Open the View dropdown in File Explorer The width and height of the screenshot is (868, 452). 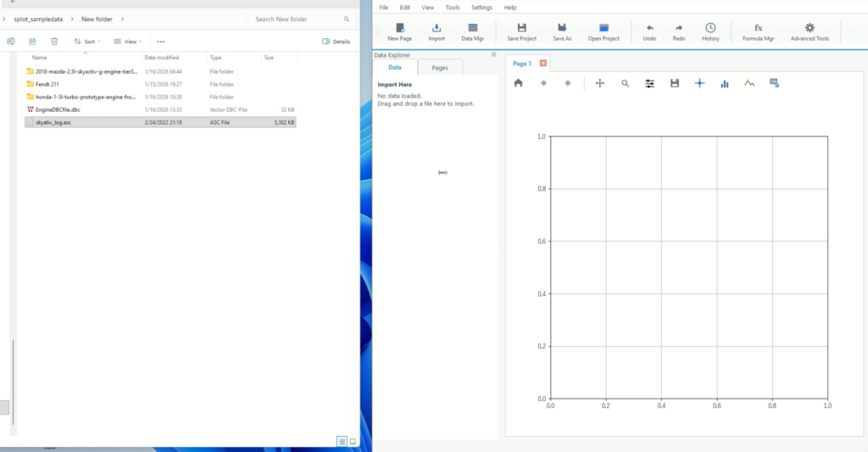point(130,41)
